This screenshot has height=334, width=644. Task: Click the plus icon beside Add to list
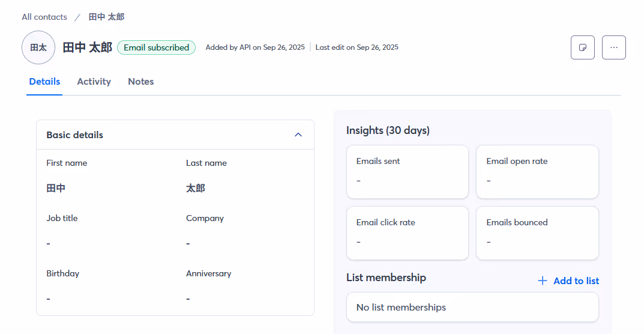click(543, 281)
